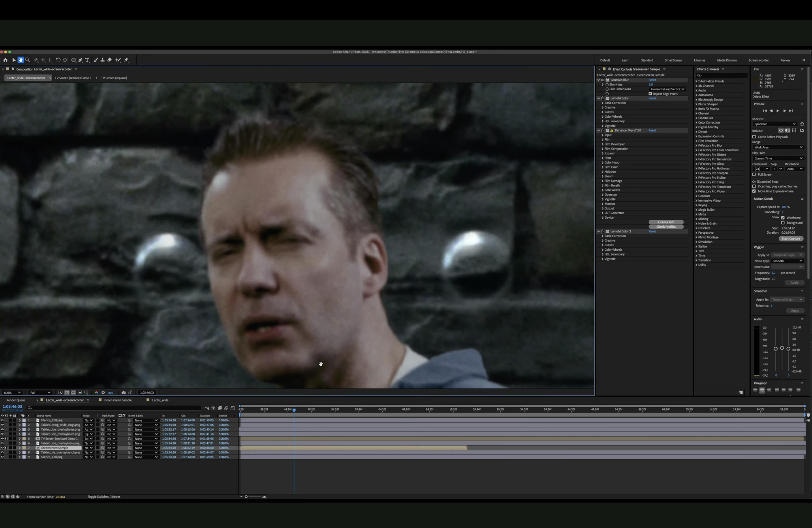
Task: Open the Greenscreen Sample timeline tab
Action: [x=118, y=400]
